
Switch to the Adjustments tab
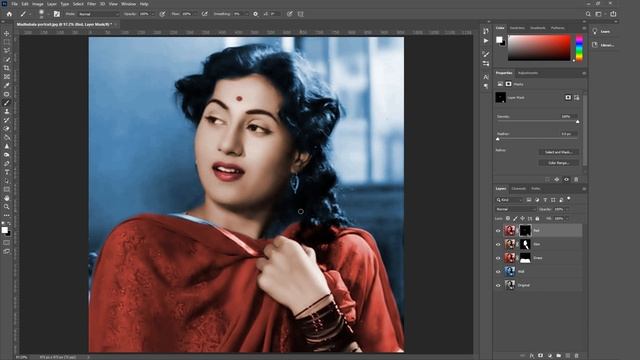coord(528,73)
